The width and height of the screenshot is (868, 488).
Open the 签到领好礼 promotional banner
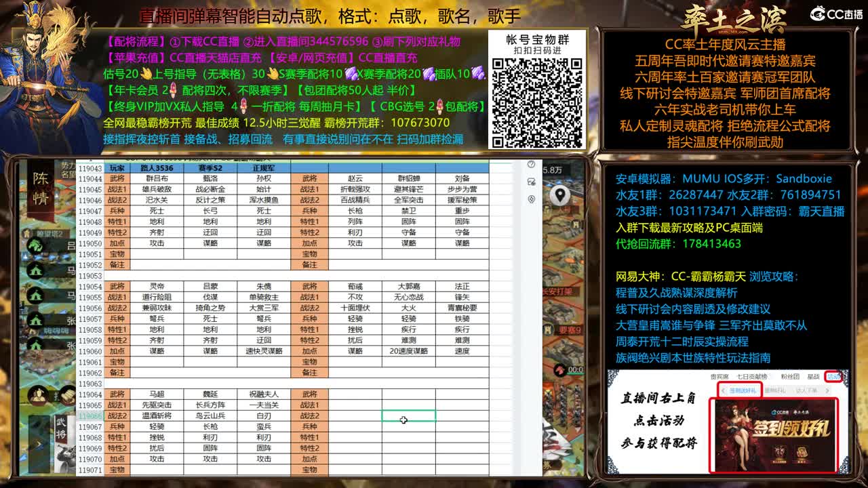point(774,434)
